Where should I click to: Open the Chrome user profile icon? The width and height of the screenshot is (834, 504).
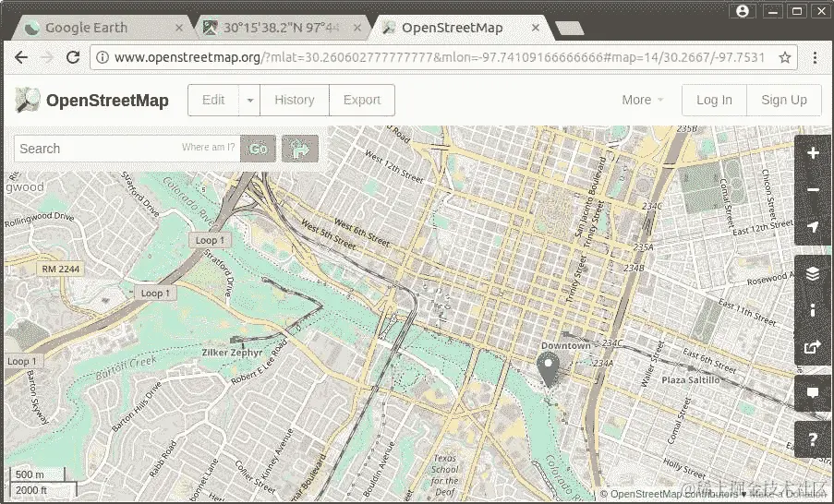click(x=743, y=11)
